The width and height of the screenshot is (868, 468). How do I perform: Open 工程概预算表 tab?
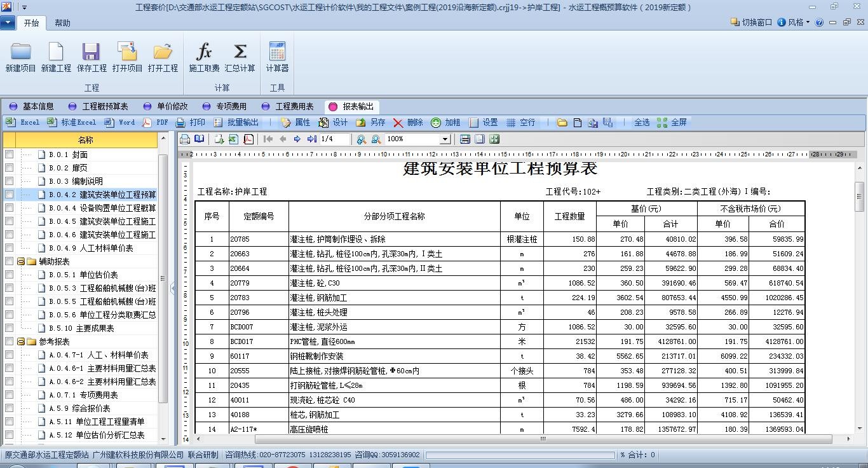[x=98, y=106]
